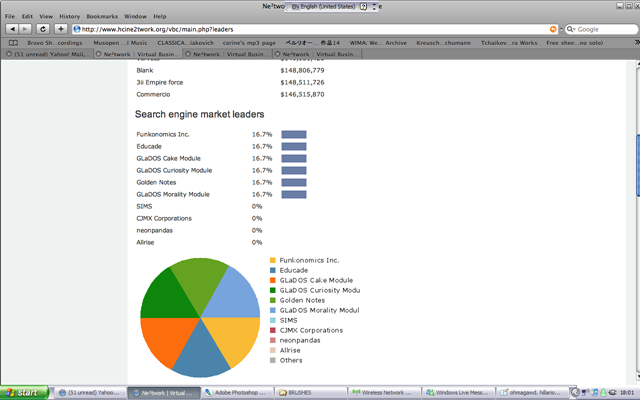Open the Edit menu
Screen dimensions: 640x400
27,16
